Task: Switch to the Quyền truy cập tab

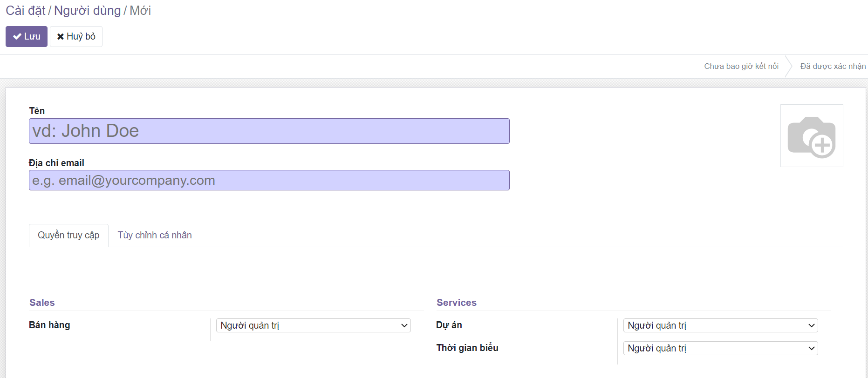Action: click(x=68, y=235)
